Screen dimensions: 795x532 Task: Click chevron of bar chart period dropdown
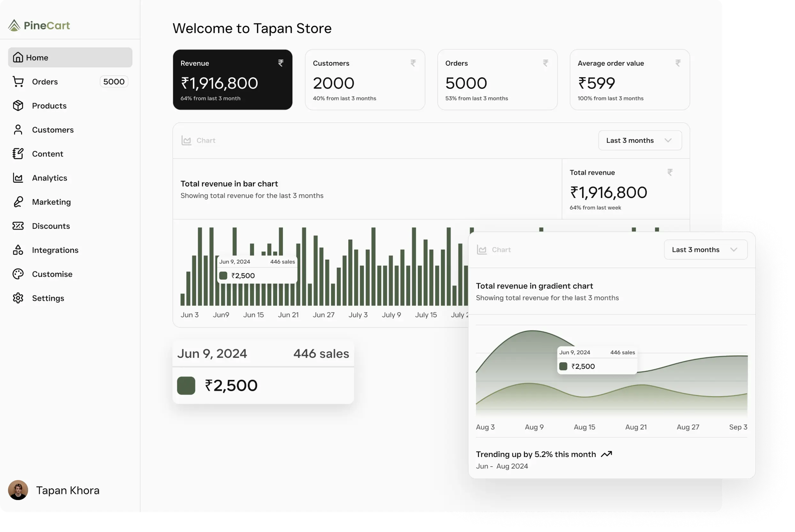coord(668,140)
